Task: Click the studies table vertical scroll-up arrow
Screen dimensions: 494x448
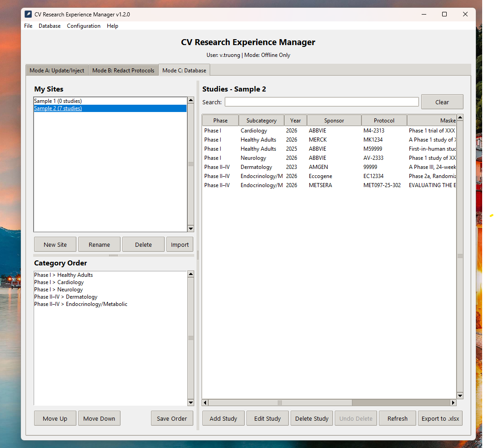Action: [460, 117]
